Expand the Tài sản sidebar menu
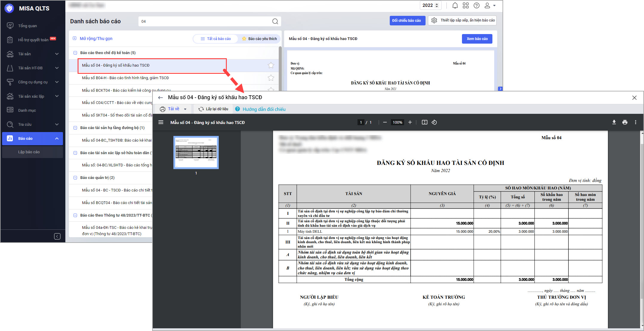This screenshot has width=644, height=331. 57,54
